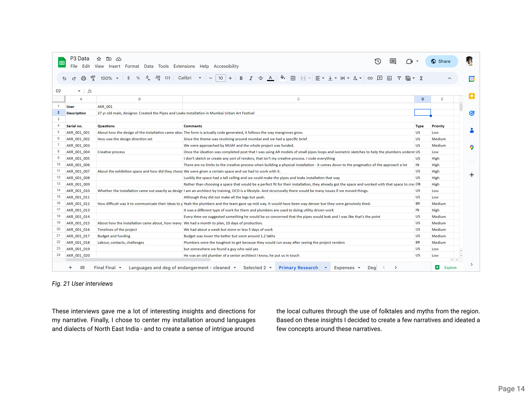Toggle bold formatting

click(x=241, y=78)
